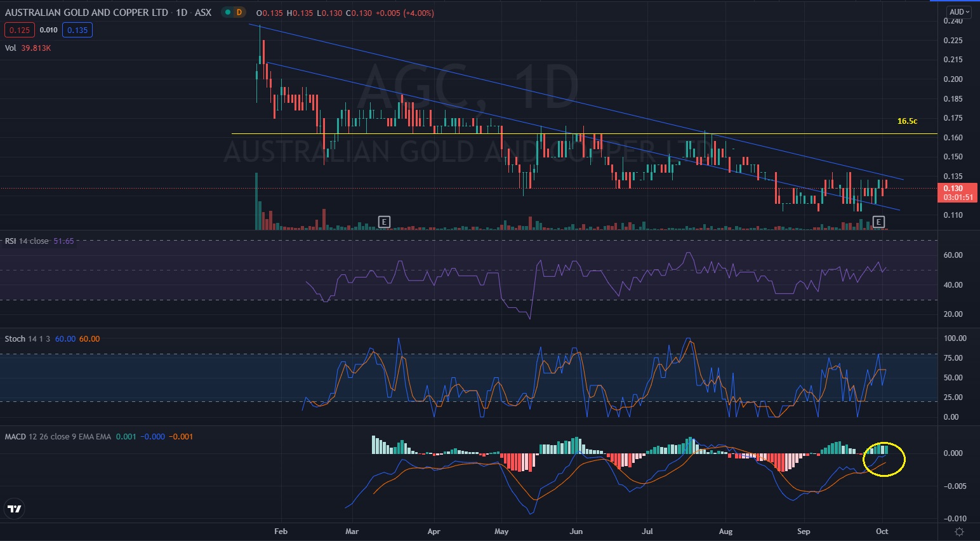980x541 pixels.
Task: Click the red 0.125 sell price button
Action: pos(20,30)
